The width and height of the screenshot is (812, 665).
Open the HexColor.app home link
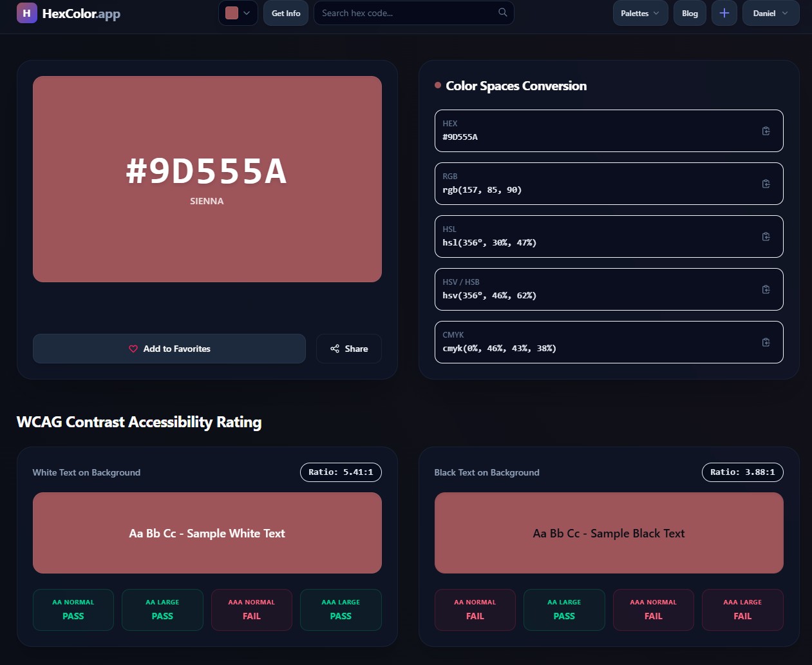coord(69,13)
